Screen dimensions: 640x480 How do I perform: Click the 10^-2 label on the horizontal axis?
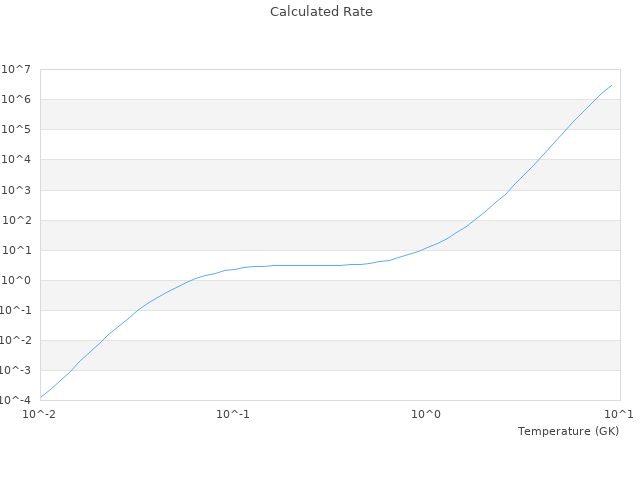point(41,414)
